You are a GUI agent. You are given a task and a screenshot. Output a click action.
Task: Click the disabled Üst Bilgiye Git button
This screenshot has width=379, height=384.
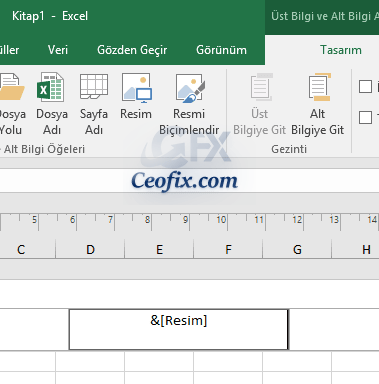point(259,103)
